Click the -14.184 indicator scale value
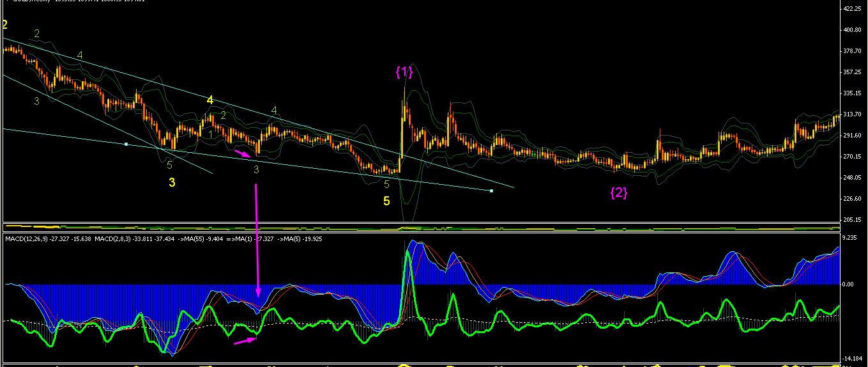The image size is (868, 367). point(853,359)
